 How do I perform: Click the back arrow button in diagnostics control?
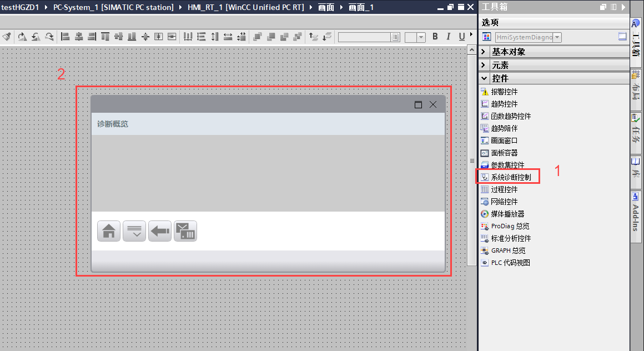(x=160, y=231)
